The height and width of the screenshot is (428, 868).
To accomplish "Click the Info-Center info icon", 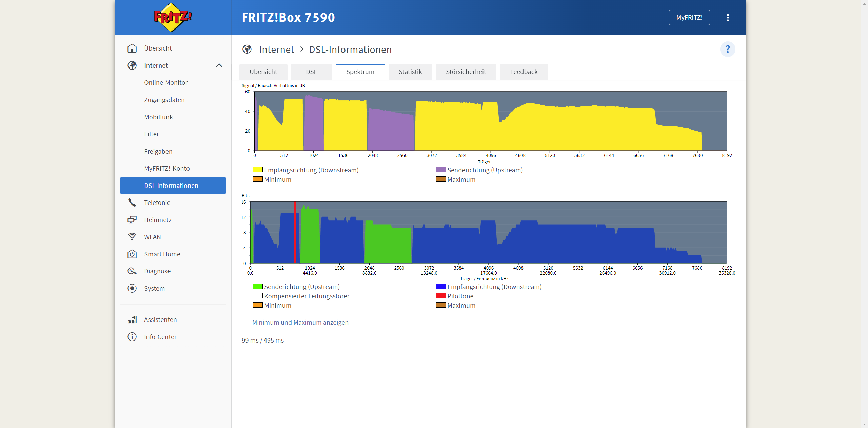I will coord(132,337).
